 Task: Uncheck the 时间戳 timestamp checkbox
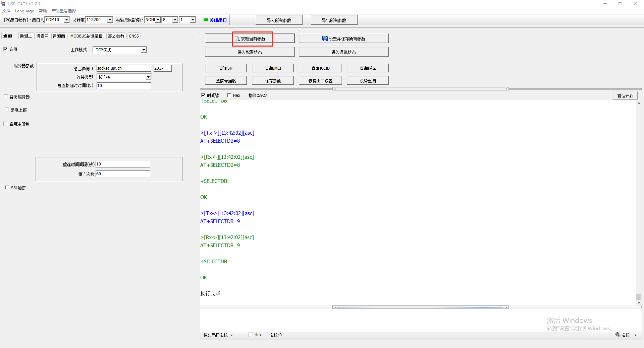coord(203,95)
